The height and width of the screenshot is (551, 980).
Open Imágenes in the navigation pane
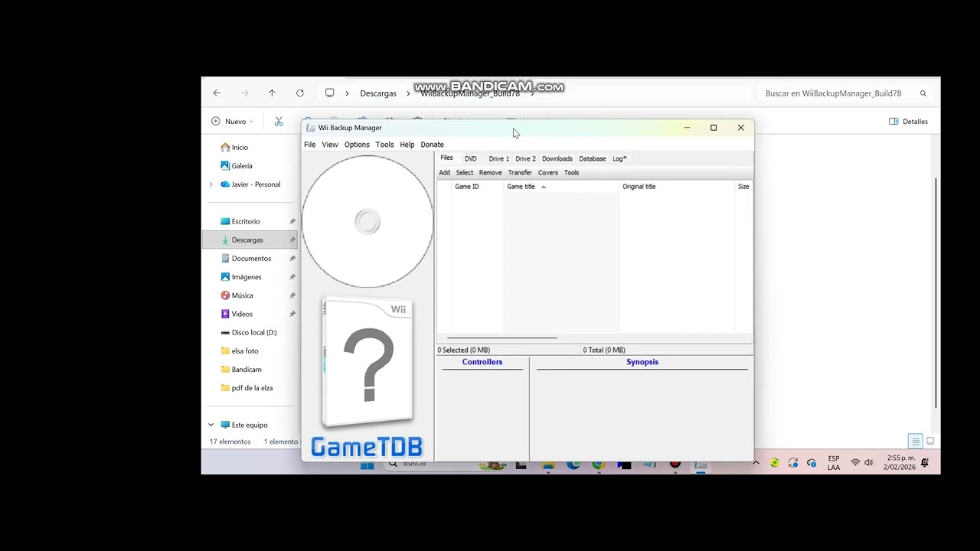pos(250,277)
